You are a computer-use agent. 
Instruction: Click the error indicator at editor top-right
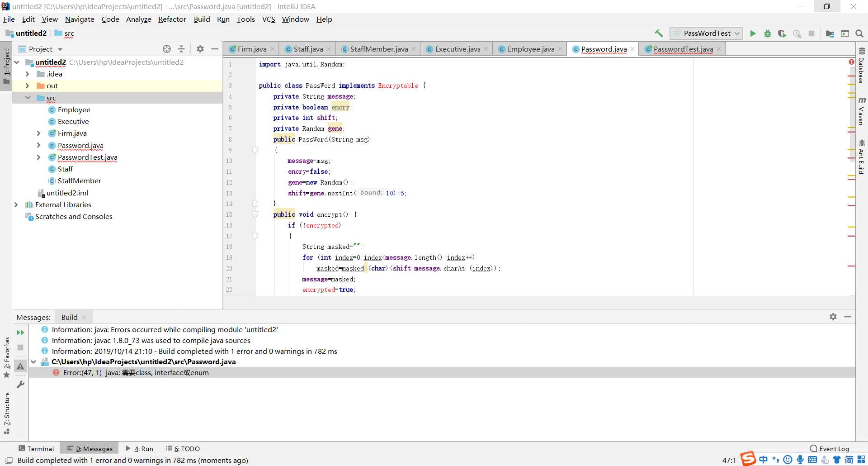click(x=851, y=62)
